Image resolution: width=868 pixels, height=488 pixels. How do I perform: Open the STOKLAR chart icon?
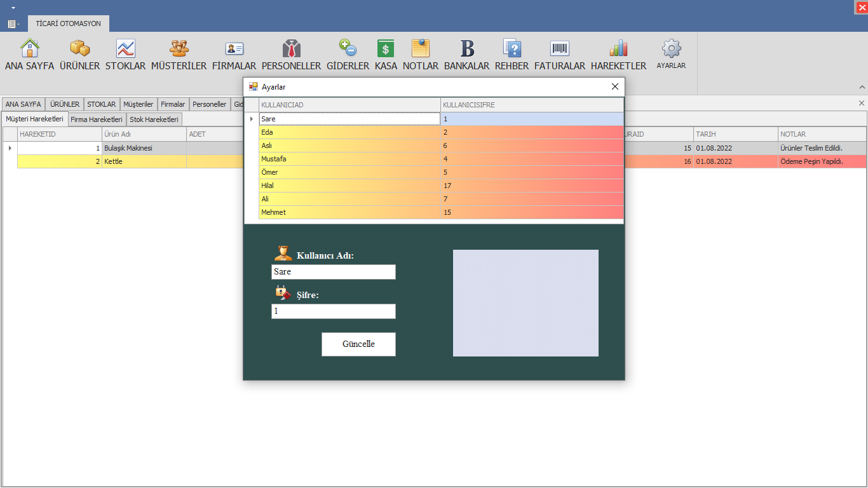coord(125,48)
